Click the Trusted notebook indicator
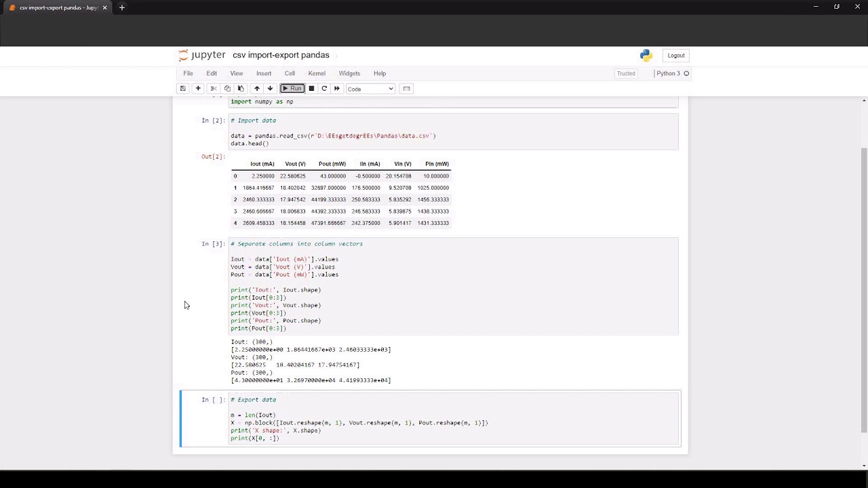868x488 pixels. [626, 73]
